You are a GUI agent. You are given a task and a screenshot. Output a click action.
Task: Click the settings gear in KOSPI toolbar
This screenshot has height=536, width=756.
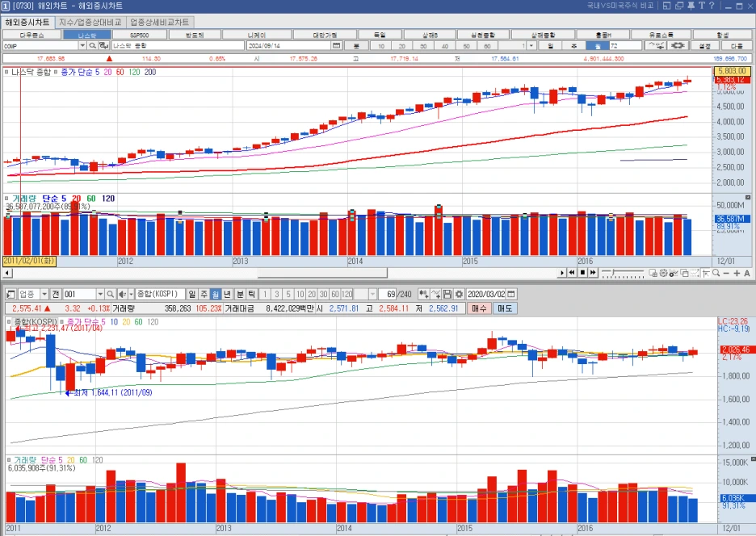(459, 294)
